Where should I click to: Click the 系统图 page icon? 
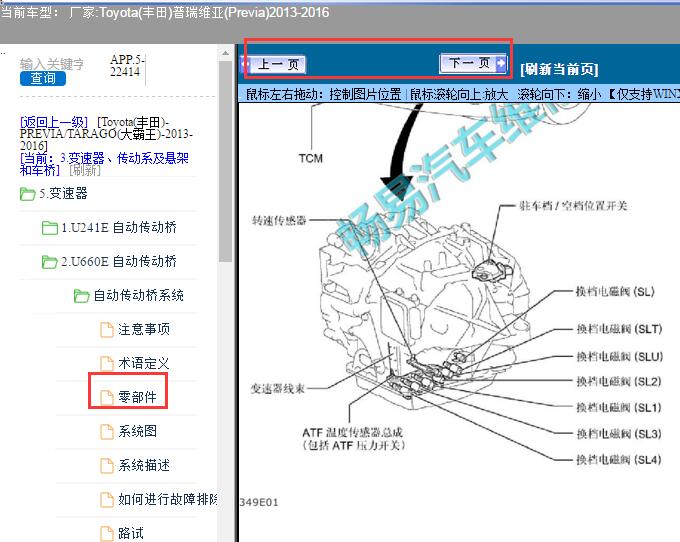click(x=107, y=432)
